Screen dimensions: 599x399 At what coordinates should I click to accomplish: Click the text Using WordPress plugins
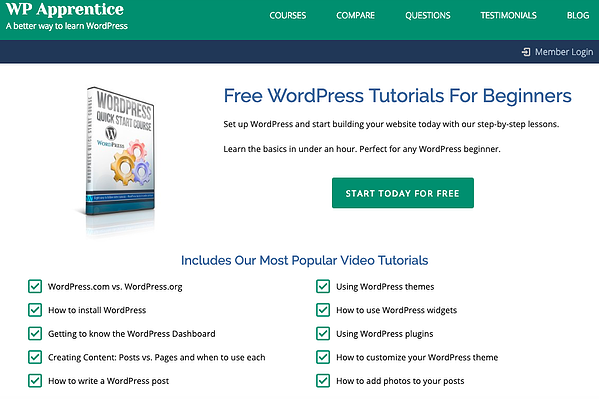click(385, 334)
